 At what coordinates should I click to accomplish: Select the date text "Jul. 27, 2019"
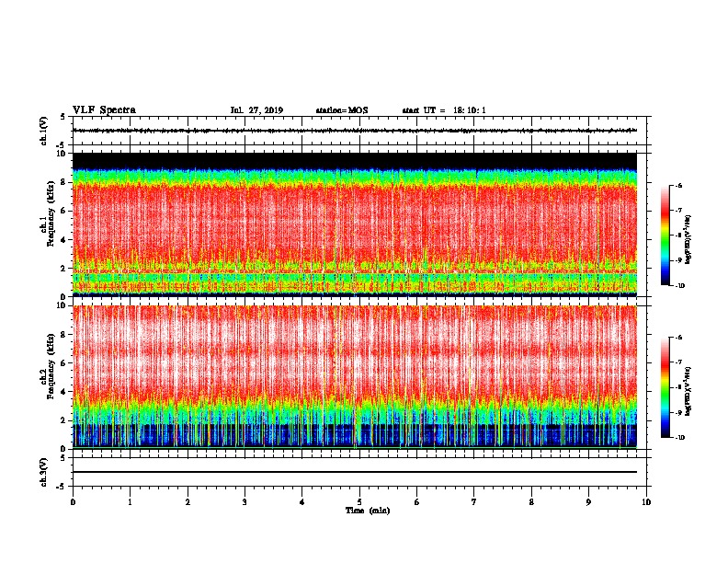click(x=256, y=110)
